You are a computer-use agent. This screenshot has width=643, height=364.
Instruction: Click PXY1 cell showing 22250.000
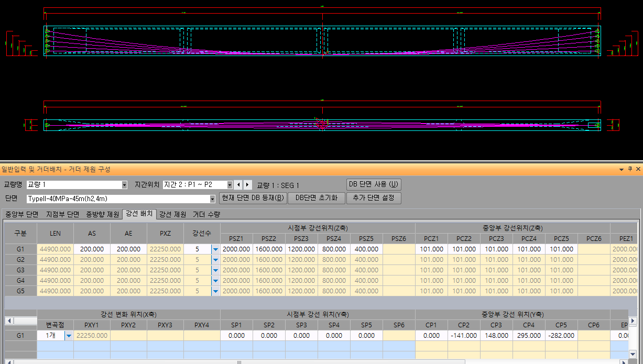tap(92, 336)
